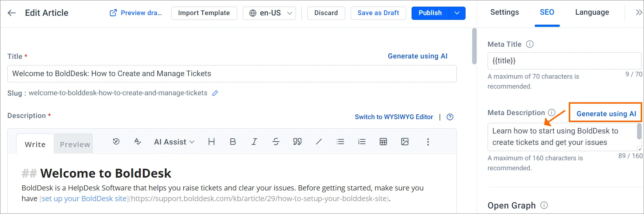Open the editor help question icon
Screen dimensions: 644x214
(450, 117)
